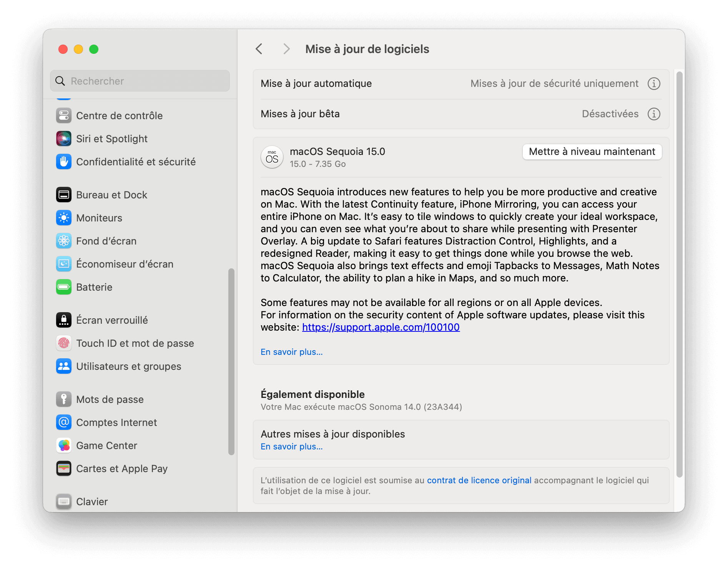Click 'Également disponible' heading
This screenshot has width=728, height=569.
pos(312,394)
